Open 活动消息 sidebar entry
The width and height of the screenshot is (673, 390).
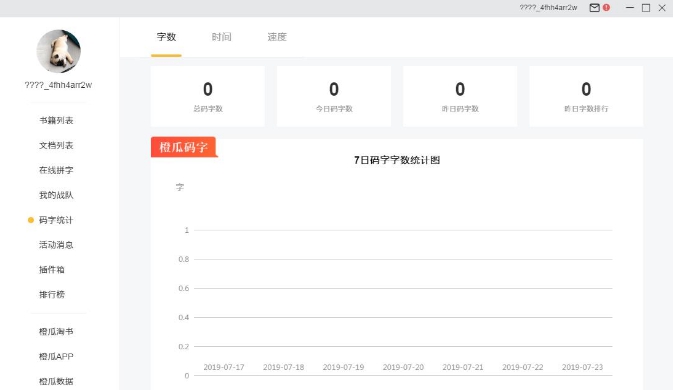[x=56, y=245]
